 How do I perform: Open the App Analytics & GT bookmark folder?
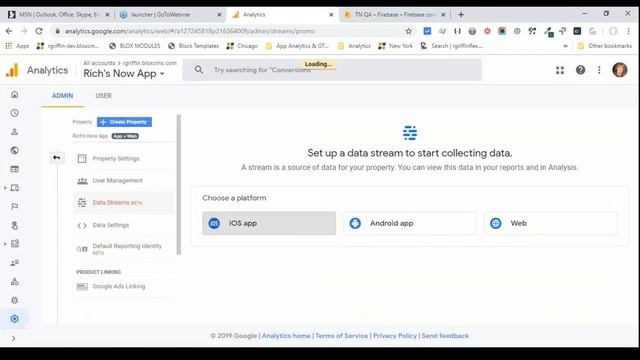[297, 46]
